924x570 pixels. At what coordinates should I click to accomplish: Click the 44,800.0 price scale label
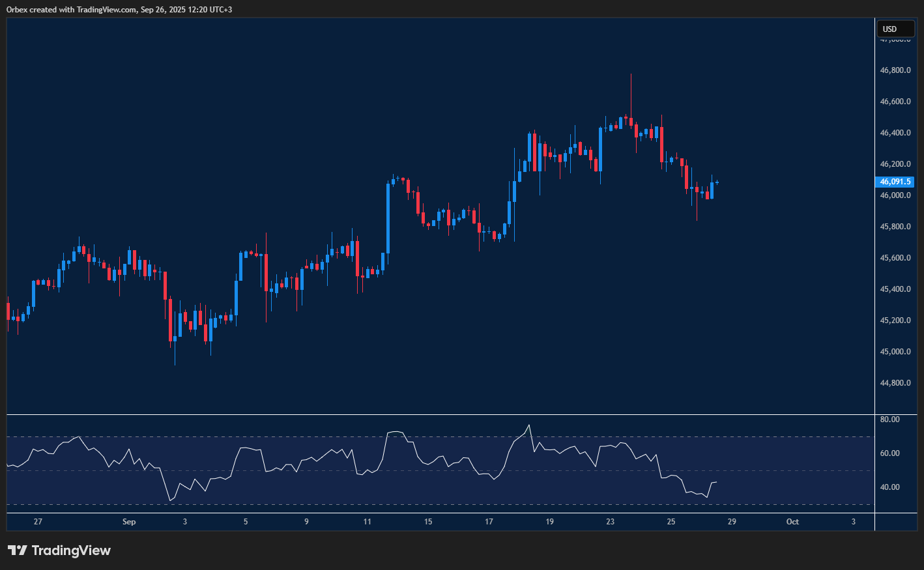click(x=895, y=383)
